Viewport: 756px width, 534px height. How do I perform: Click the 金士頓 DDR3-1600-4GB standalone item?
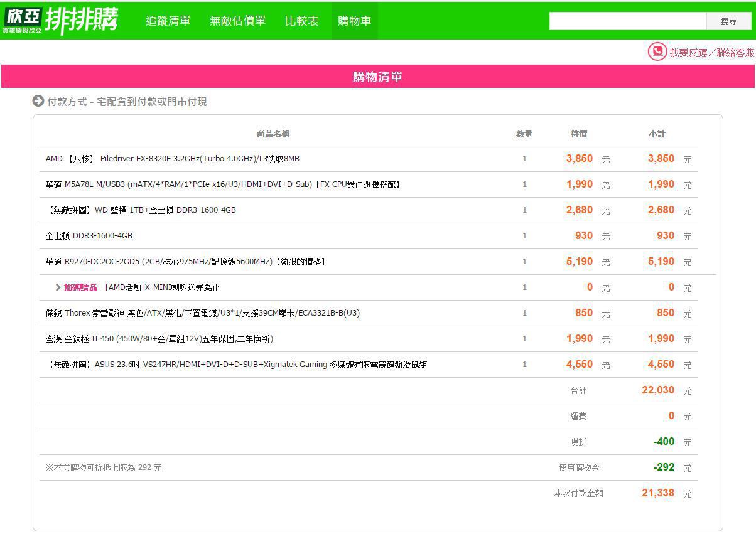(x=89, y=236)
